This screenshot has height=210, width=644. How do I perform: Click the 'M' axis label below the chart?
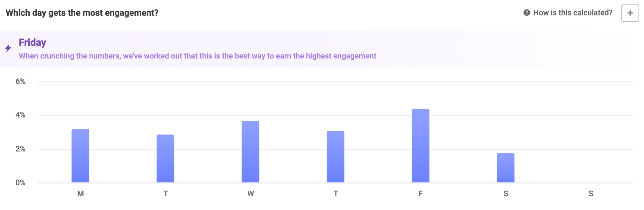80,194
